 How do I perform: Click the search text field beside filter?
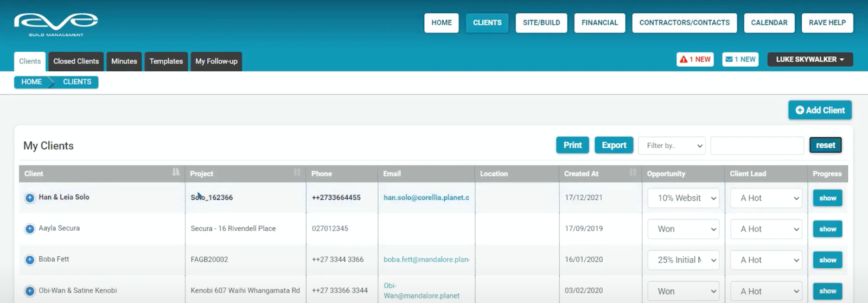757,146
